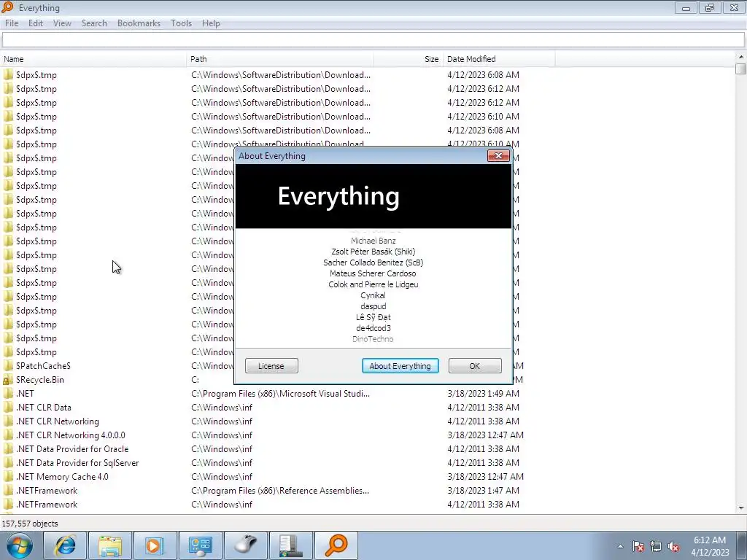The width and height of the screenshot is (747, 560).
Task: Launch Internet Explorer from taskbar
Action: coord(65,545)
